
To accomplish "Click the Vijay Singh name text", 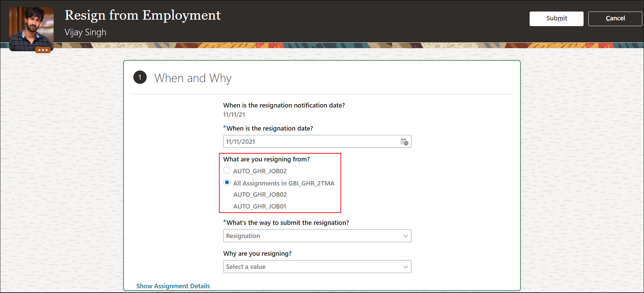I will 86,32.
